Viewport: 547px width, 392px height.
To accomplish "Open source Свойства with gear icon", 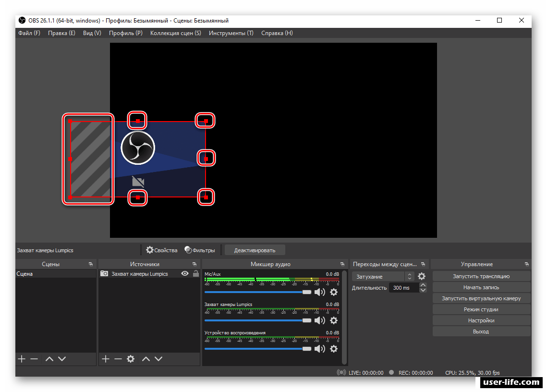I will 161,250.
